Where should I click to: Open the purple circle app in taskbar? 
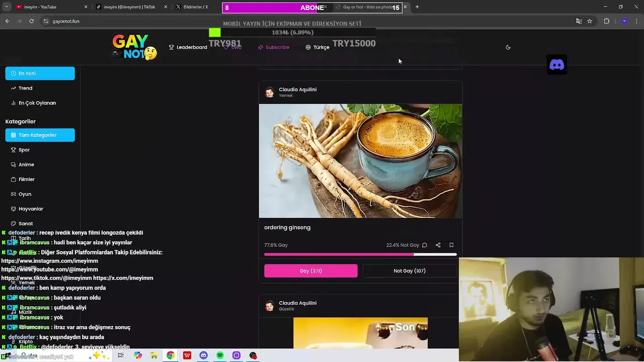236,355
